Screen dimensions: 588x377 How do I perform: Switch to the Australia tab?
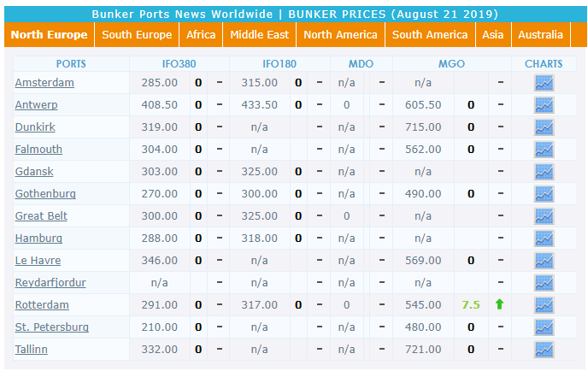[x=541, y=34]
